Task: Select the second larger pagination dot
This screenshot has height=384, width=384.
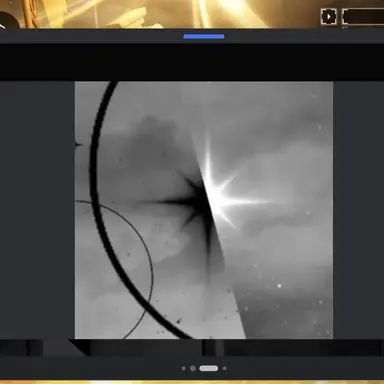Action: coord(193,368)
